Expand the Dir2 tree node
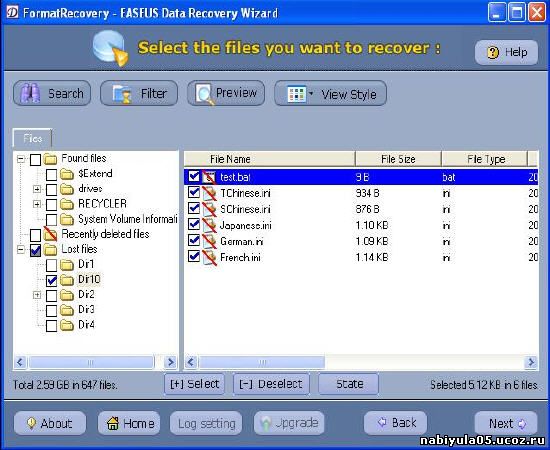This screenshot has width=550, height=450. (37, 295)
